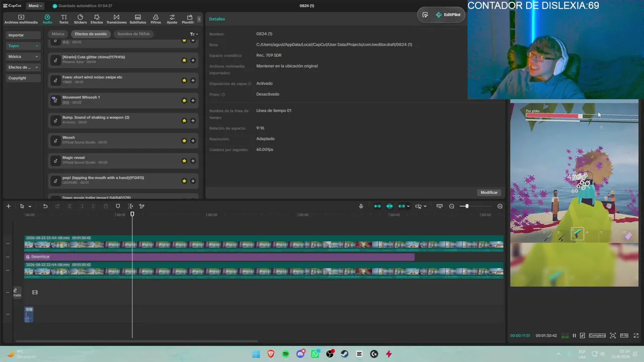Open the Efectos tab
644x362 pixels.
click(97, 19)
